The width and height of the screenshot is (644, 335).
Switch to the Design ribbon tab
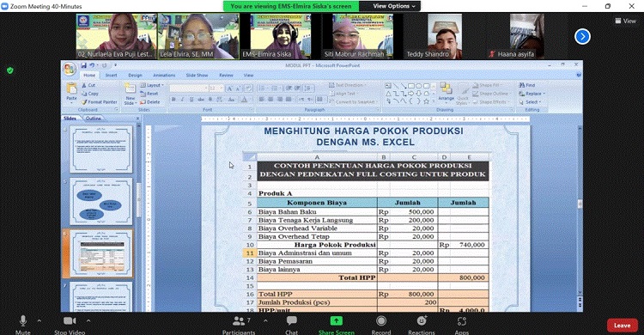[135, 76]
